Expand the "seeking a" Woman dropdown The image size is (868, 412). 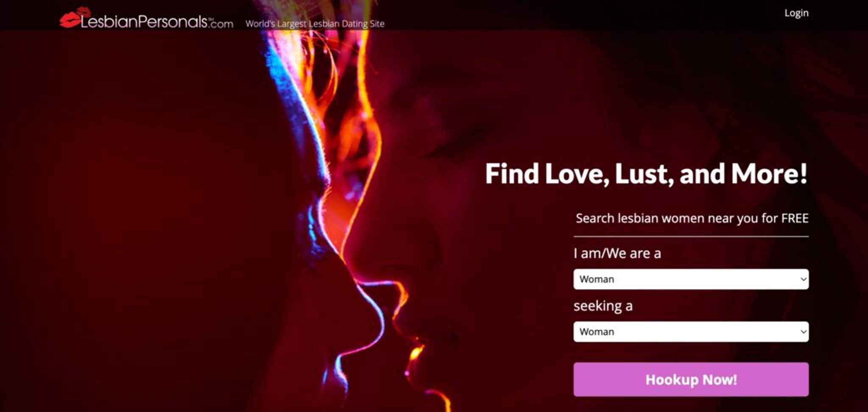[x=691, y=332]
